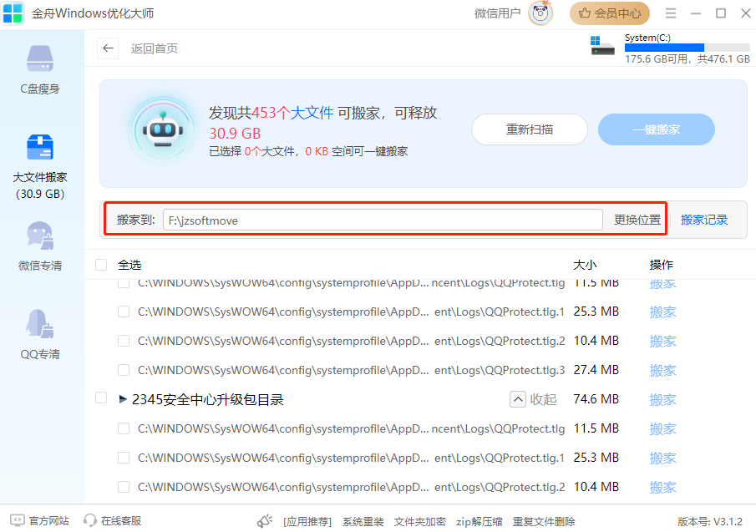This screenshot has width=756, height=532.
Task: Click the 搬家到 path input field
Action: click(383, 220)
